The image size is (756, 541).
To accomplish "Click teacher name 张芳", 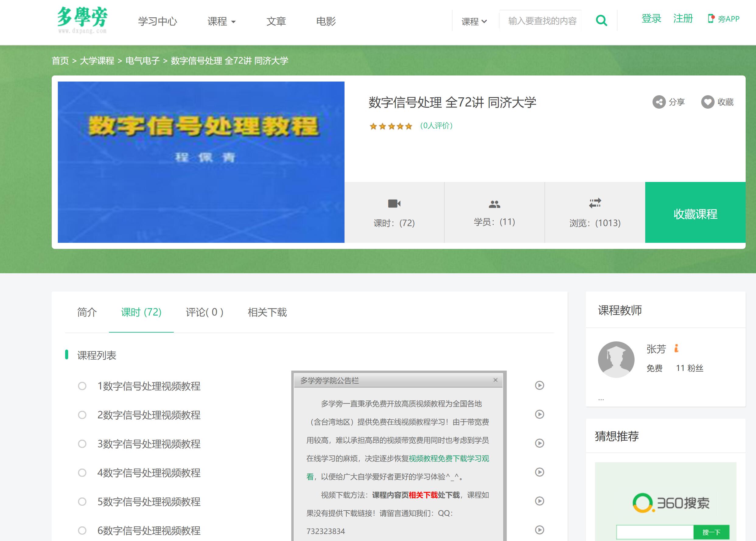I will click(656, 349).
